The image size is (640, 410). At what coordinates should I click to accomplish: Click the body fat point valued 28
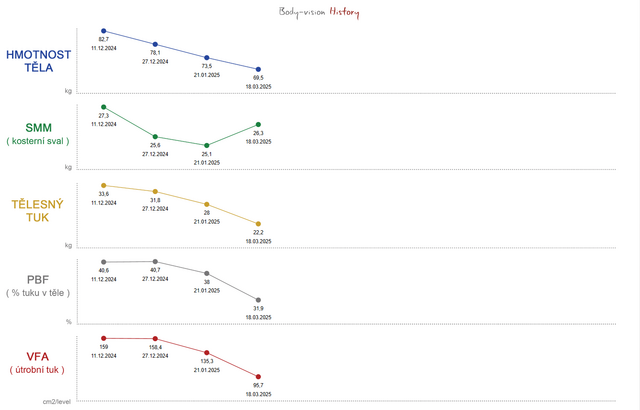(206, 203)
